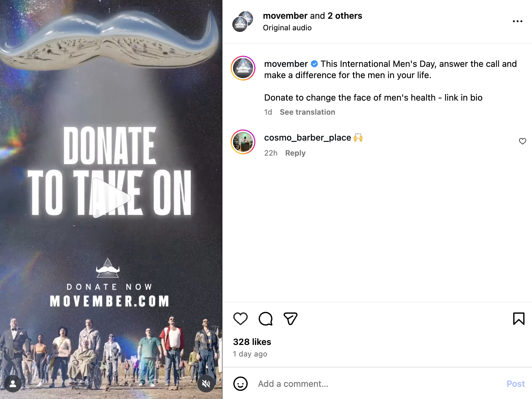532x399 pixels.
Task: Open the three-dot more options menu
Action: [517, 21]
